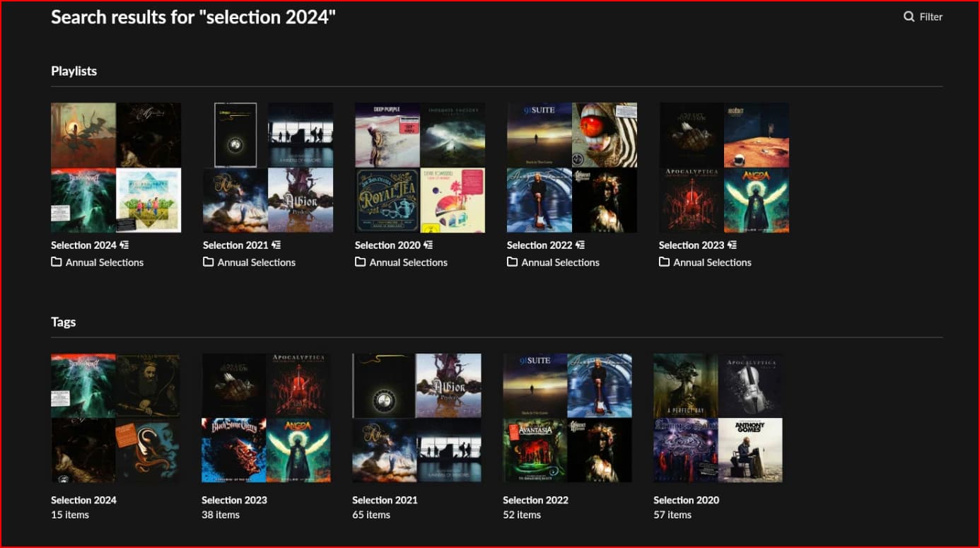Click the "52 items" count text

coord(522,515)
